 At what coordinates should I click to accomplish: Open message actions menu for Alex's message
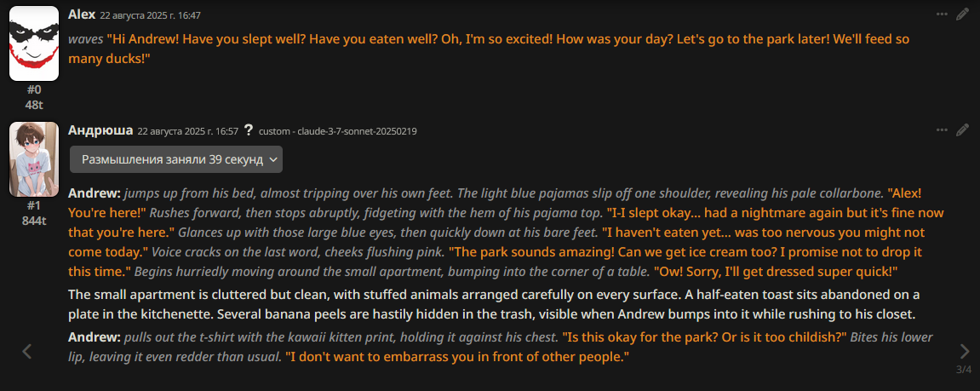point(942,14)
